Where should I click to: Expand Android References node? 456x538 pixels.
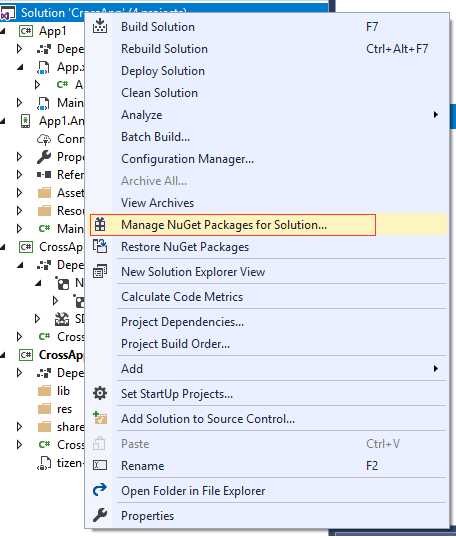[x=20, y=175]
